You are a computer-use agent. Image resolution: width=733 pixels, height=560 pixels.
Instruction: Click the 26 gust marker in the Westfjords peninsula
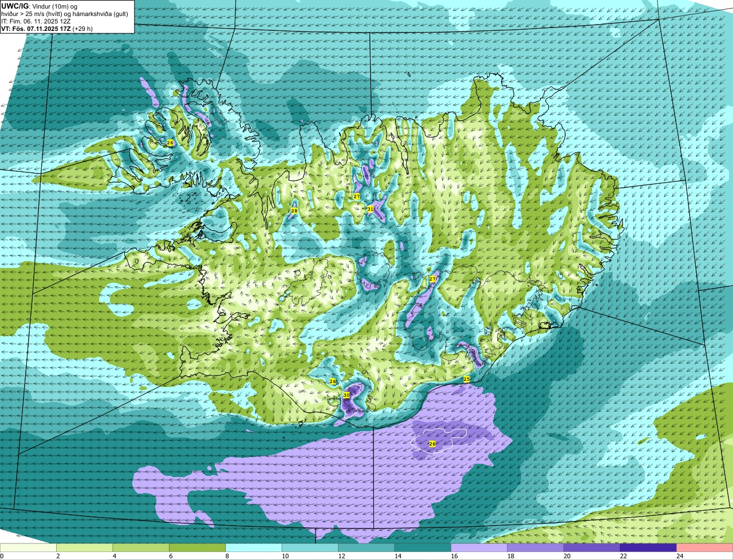point(170,143)
